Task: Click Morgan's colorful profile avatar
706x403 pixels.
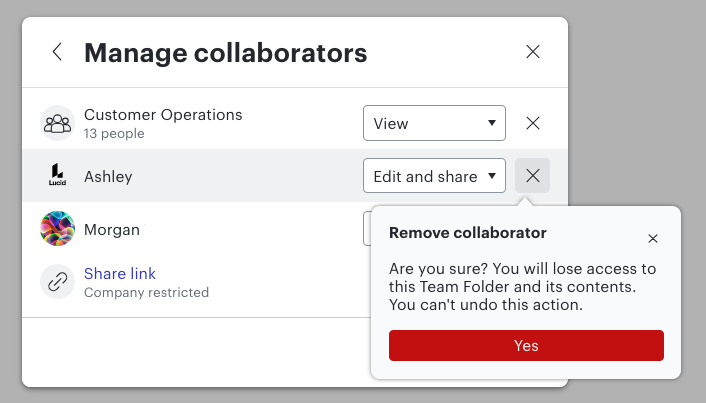Action: [57, 229]
